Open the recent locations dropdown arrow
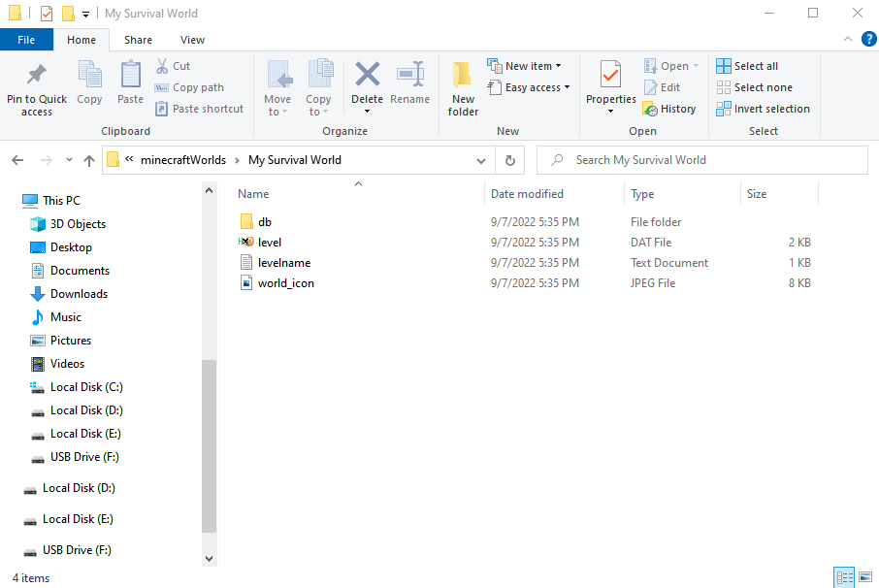This screenshot has width=879, height=588. [69, 160]
